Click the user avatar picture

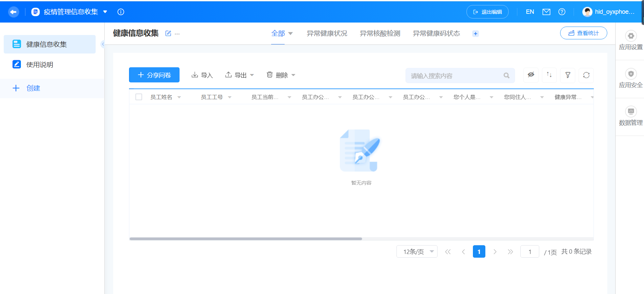coord(587,12)
